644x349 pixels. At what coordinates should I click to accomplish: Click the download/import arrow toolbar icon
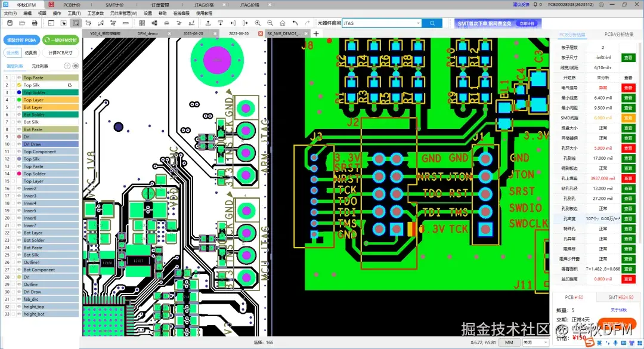point(221,23)
